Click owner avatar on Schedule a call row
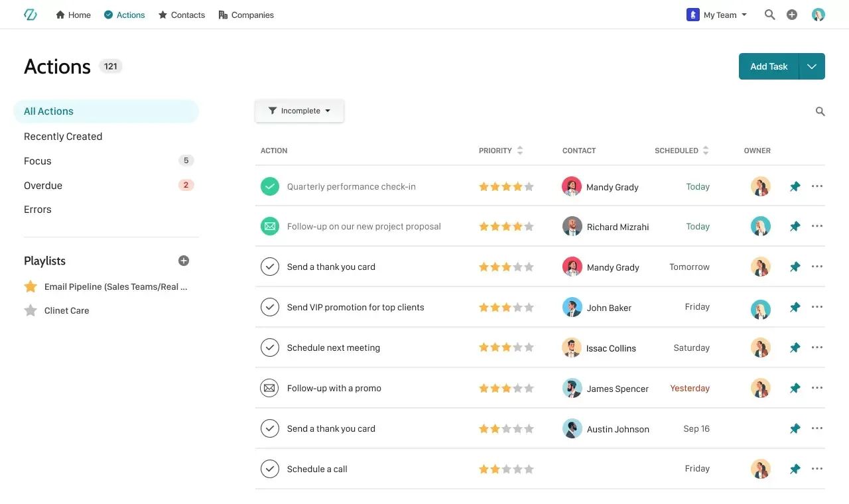 (761, 469)
